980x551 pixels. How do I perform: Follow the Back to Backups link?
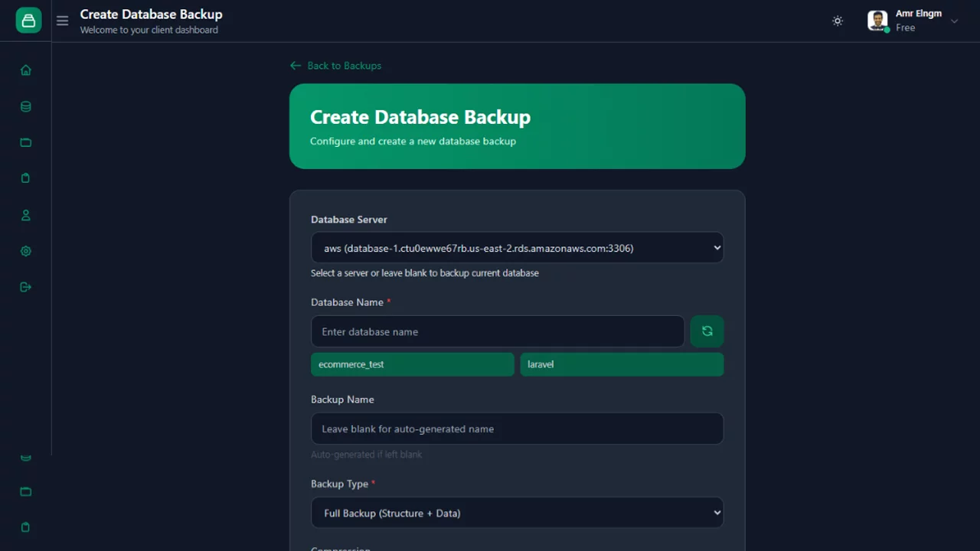(x=335, y=66)
